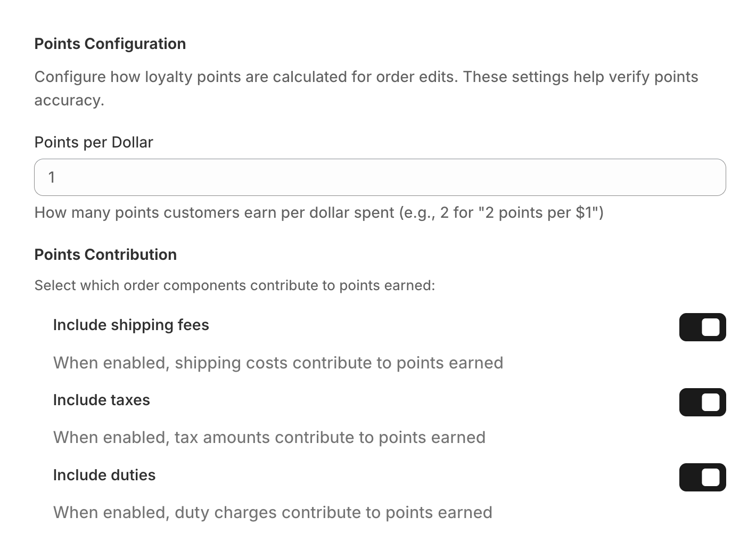
Task: Click the Include duties label text
Action: [104, 475]
